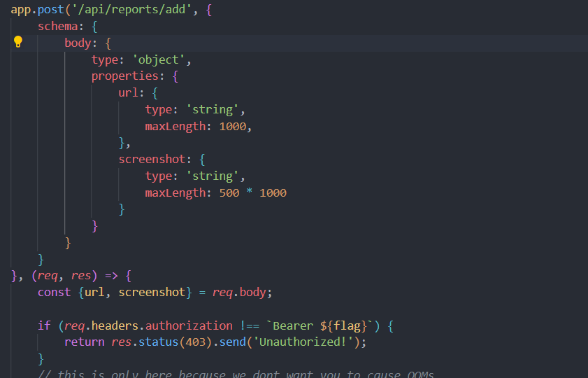Click the number 500 in the maxLength expression

(x=229, y=192)
